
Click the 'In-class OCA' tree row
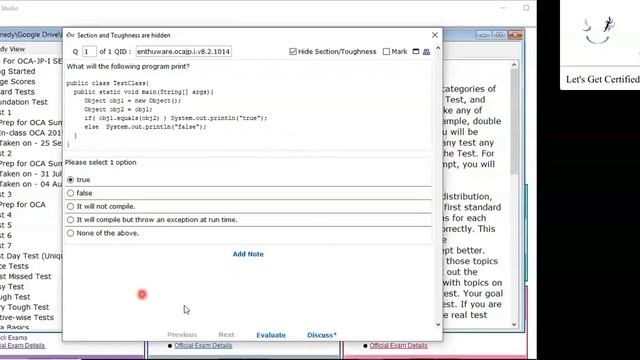click(31, 133)
